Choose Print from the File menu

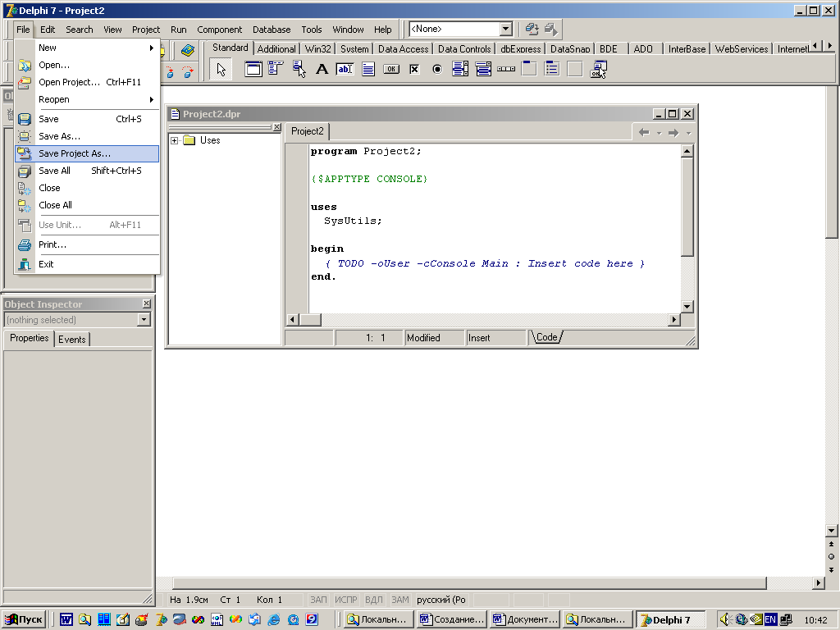tap(87, 244)
